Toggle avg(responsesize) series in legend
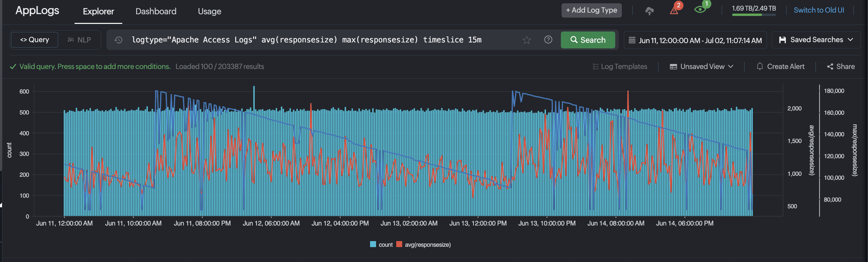 [x=423, y=244]
